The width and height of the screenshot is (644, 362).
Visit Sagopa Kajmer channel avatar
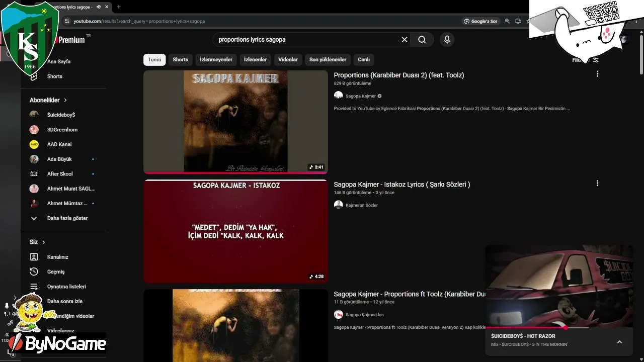pyautogui.click(x=339, y=96)
